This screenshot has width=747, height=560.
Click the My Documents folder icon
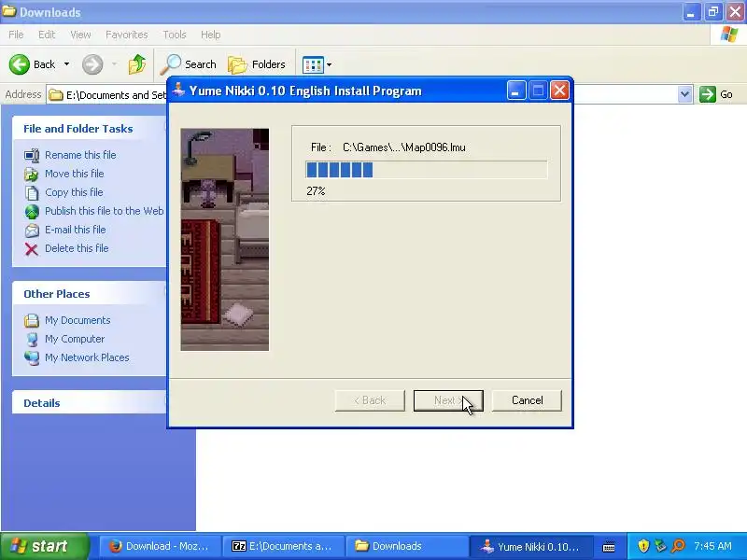[32, 320]
